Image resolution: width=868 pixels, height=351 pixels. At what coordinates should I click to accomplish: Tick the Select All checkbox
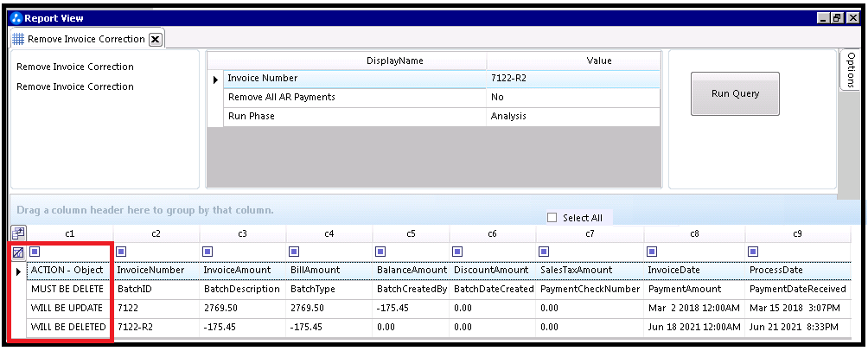coord(552,218)
